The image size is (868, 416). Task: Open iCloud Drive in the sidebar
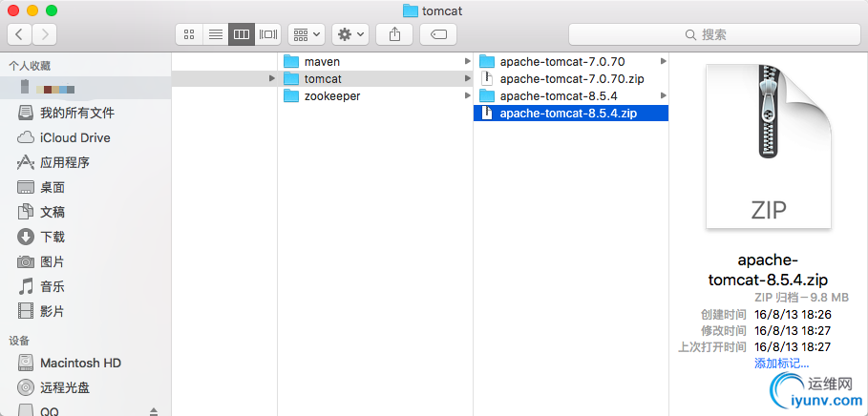[x=86, y=137]
